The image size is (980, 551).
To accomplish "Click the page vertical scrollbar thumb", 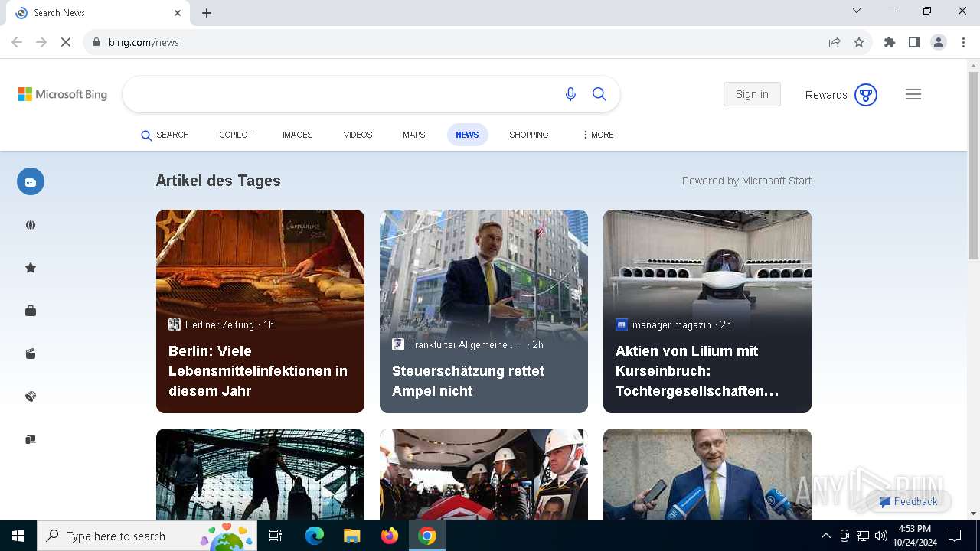I will coord(973,165).
